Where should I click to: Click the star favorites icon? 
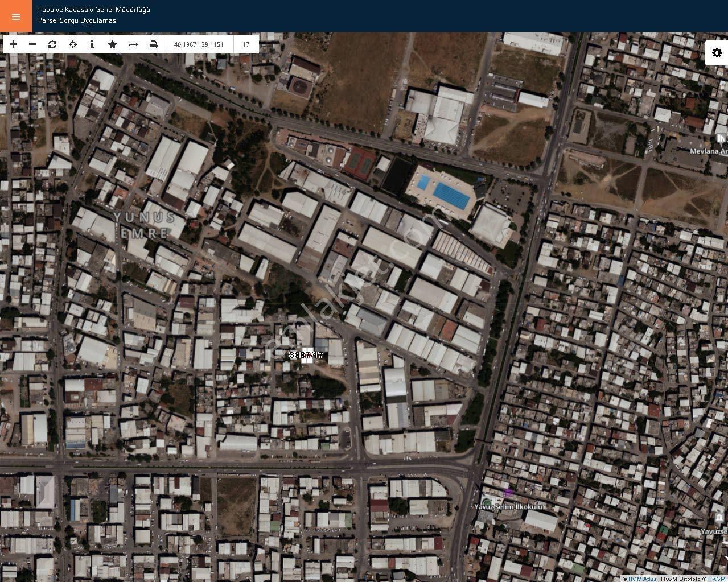pos(113,44)
